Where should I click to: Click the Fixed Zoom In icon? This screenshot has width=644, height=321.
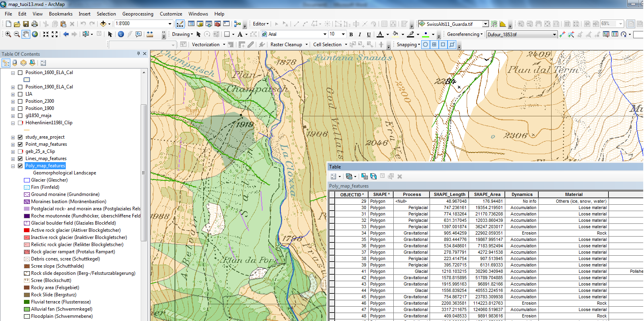click(46, 34)
